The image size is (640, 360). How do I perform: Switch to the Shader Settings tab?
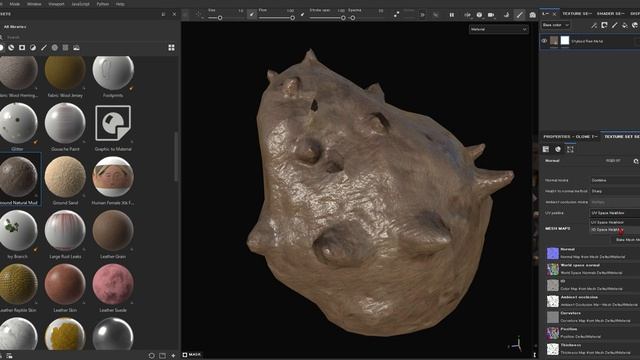coord(611,13)
